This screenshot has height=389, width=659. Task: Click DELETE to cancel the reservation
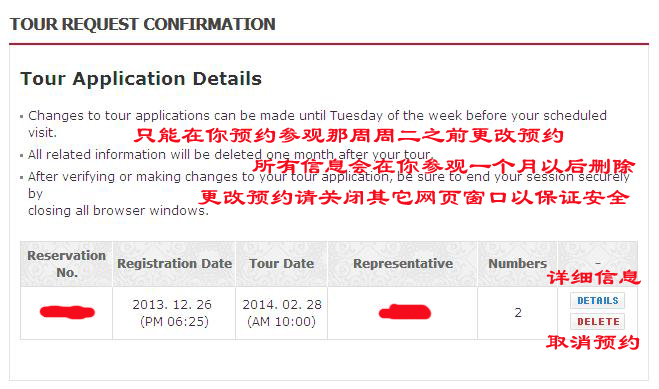click(597, 321)
